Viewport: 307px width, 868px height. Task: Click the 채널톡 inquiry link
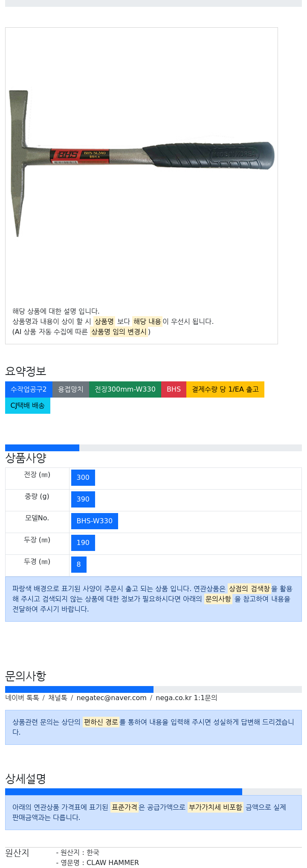[x=58, y=698]
